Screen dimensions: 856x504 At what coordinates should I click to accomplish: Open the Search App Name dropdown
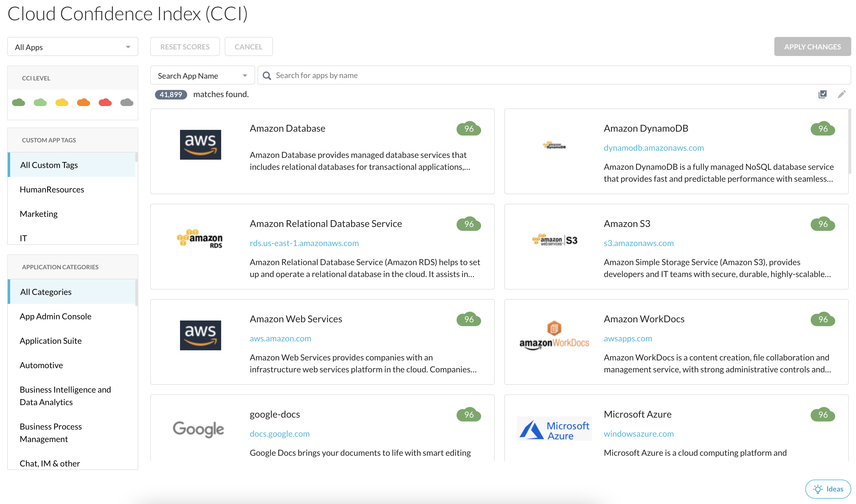click(203, 75)
